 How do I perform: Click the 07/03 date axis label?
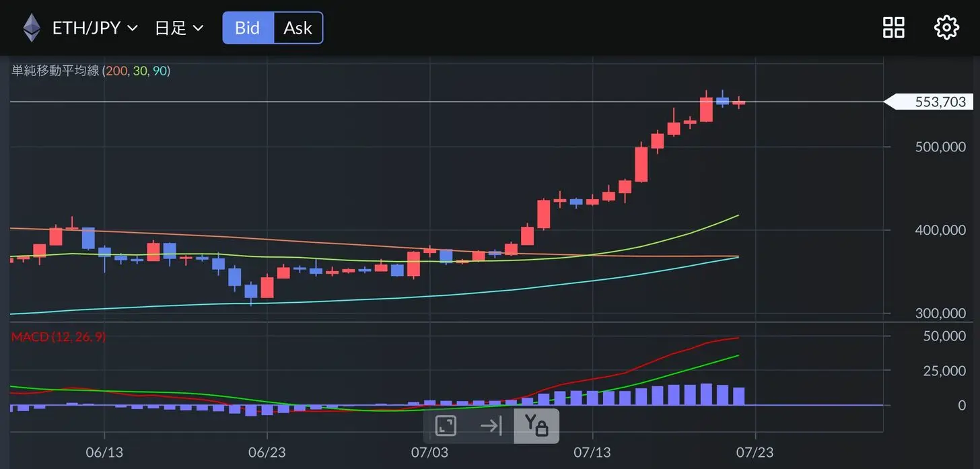[x=430, y=452]
